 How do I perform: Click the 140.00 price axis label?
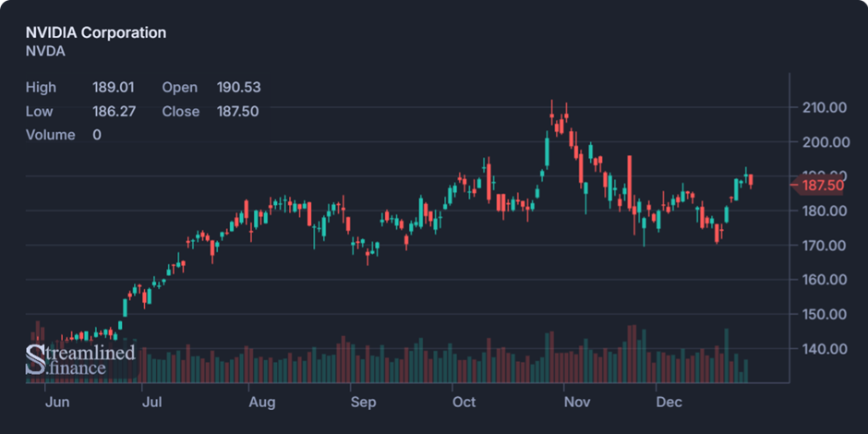(826, 349)
